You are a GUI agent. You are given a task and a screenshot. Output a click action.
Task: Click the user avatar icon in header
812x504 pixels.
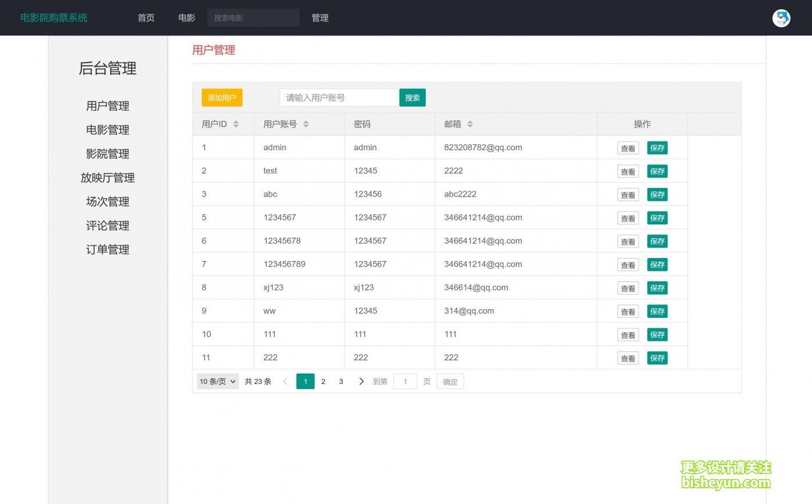click(x=781, y=18)
